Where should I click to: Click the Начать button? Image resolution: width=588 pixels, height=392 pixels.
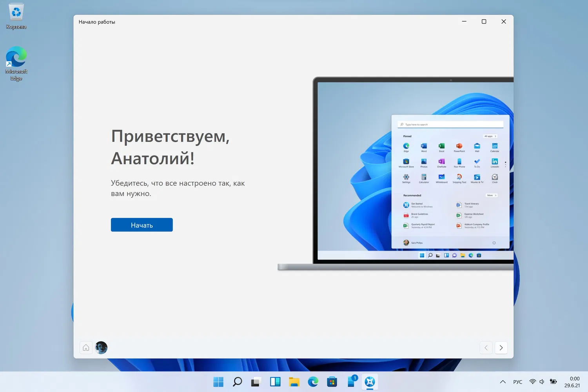142,225
